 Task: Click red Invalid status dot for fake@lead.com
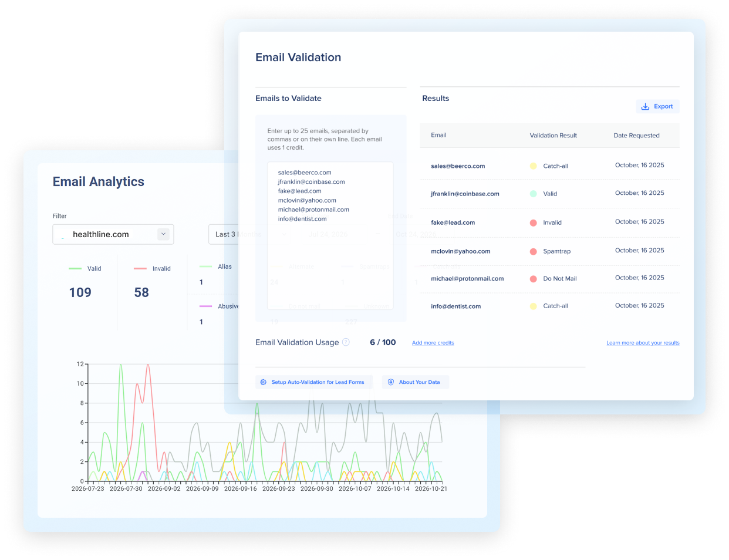click(x=533, y=222)
